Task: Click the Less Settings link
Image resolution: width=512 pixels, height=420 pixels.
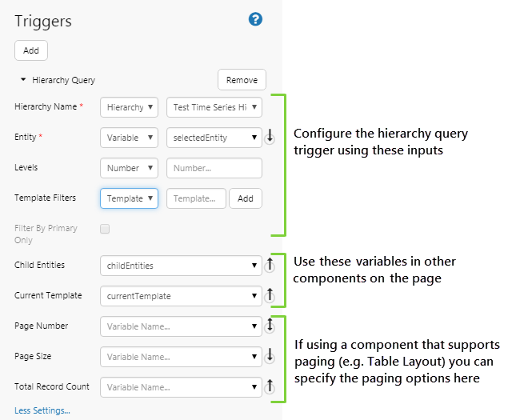Action: [x=42, y=410]
